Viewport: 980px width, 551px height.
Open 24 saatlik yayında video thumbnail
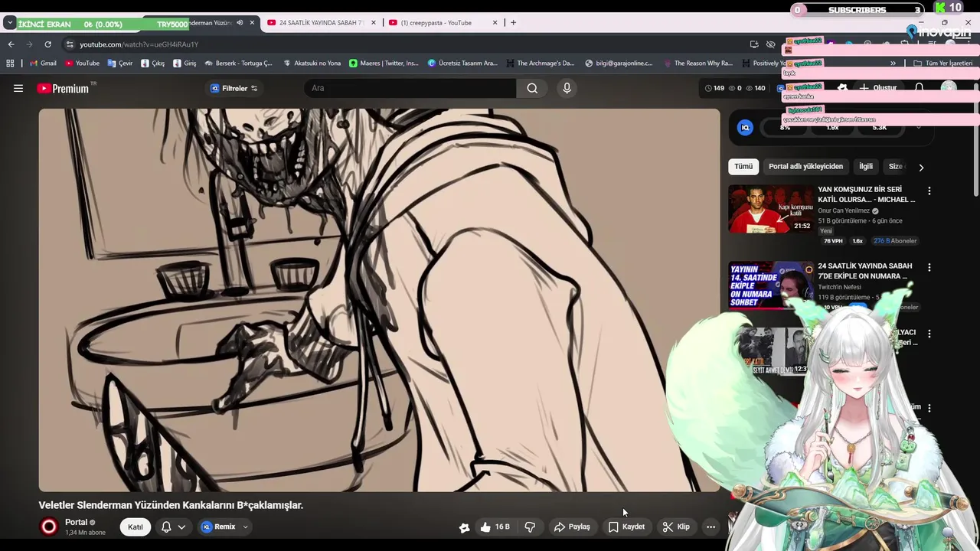pyautogui.click(x=771, y=285)
